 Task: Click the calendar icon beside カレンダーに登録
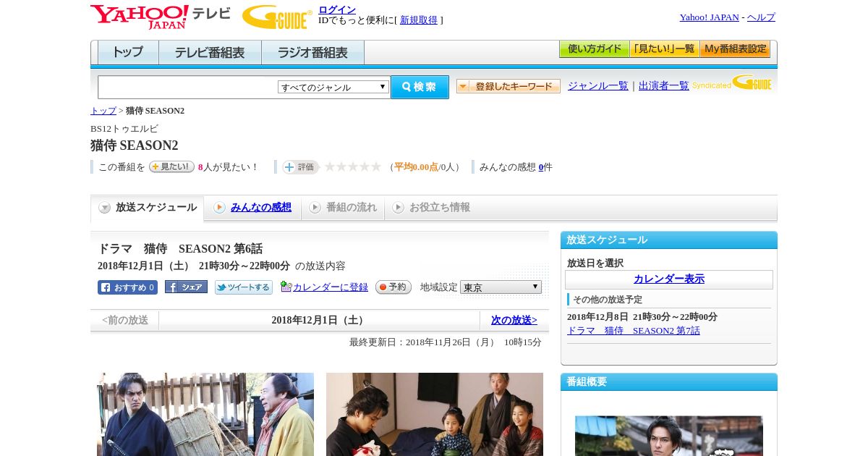coord(286,287)
